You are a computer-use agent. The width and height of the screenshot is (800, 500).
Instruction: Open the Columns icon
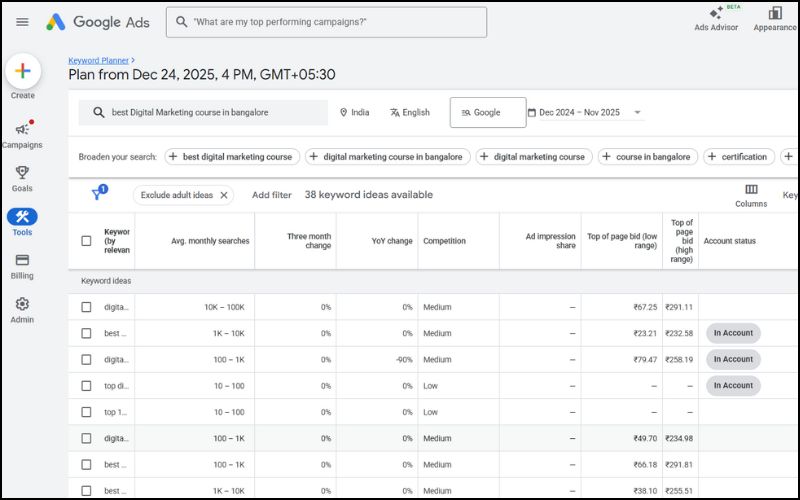[x=751, y=189]
